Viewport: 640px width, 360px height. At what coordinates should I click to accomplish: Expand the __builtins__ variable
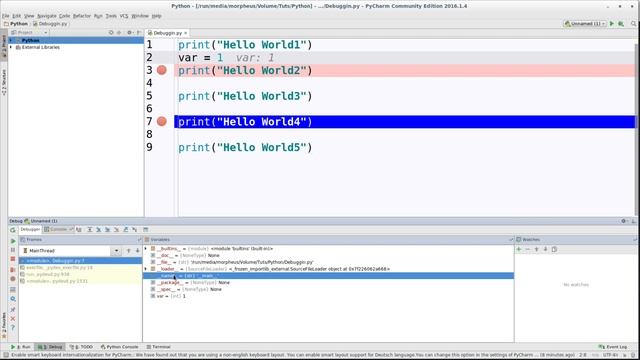coord(146,249)
